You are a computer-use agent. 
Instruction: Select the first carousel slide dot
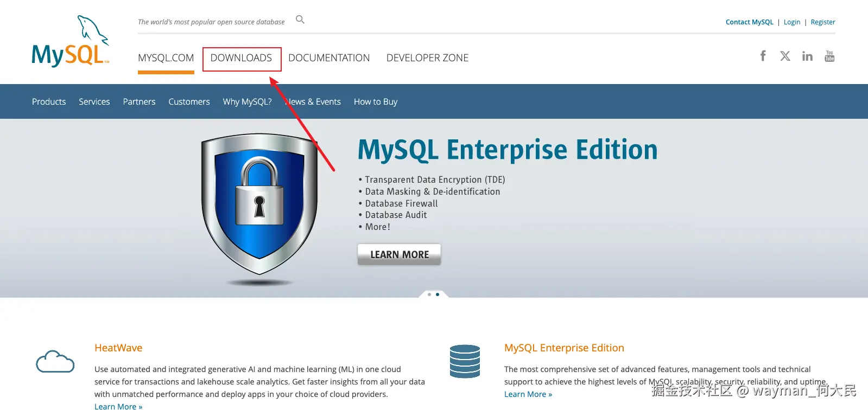coord(429,294)
